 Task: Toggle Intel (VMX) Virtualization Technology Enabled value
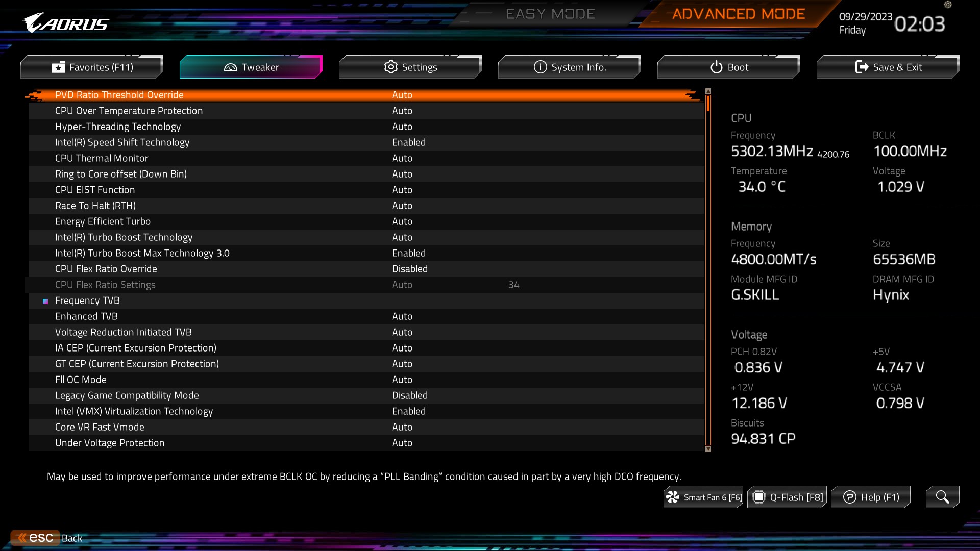[x=408, y=411]
